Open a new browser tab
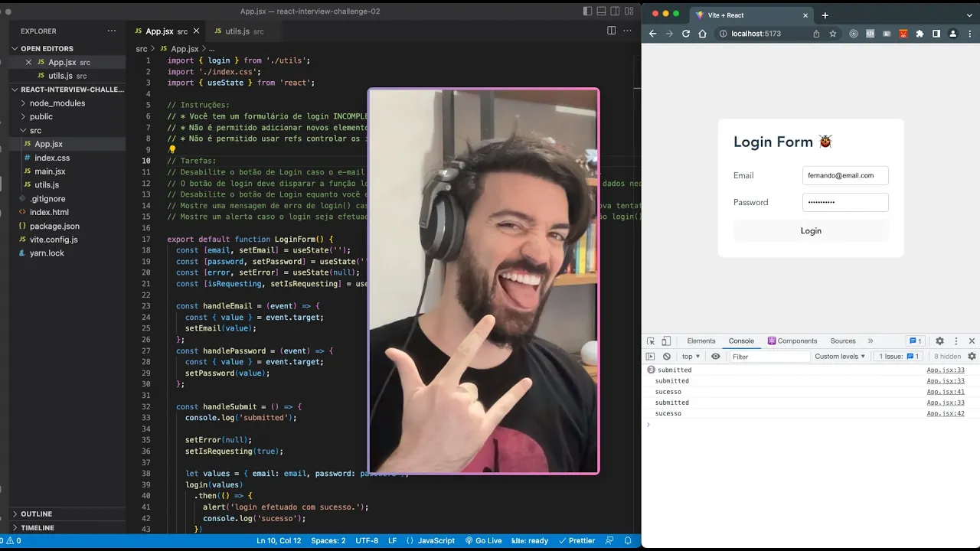Viewport: 980px width, 551px height. pos(825,15)
